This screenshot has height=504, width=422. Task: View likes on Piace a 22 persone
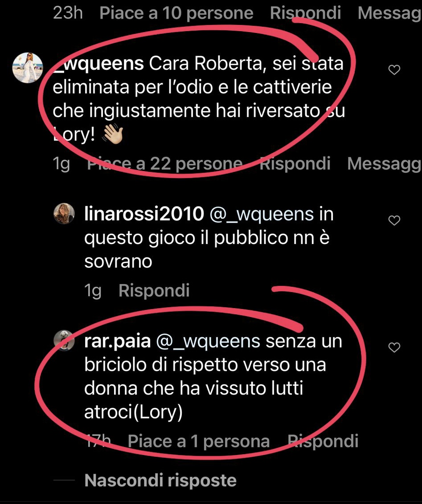click(x=165, y=163)
